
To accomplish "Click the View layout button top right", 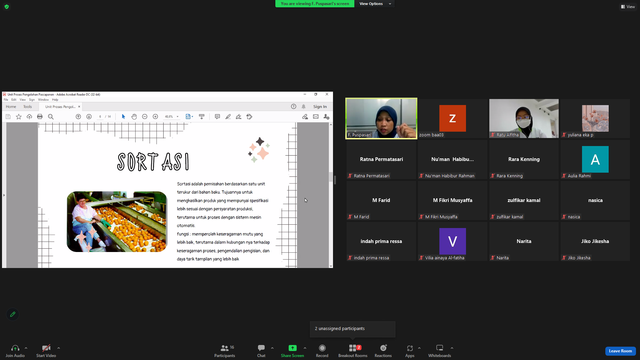I will (628, 7).
